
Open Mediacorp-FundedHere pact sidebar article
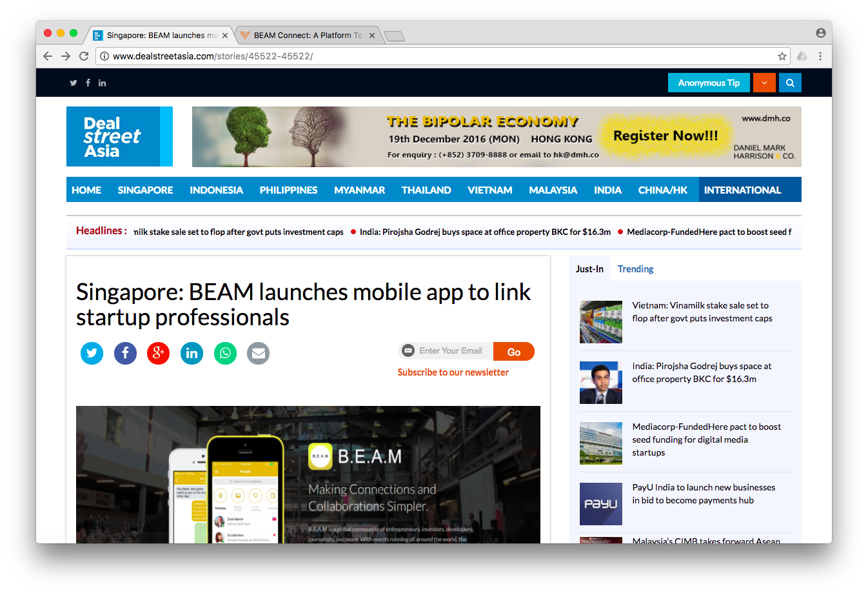706,439
